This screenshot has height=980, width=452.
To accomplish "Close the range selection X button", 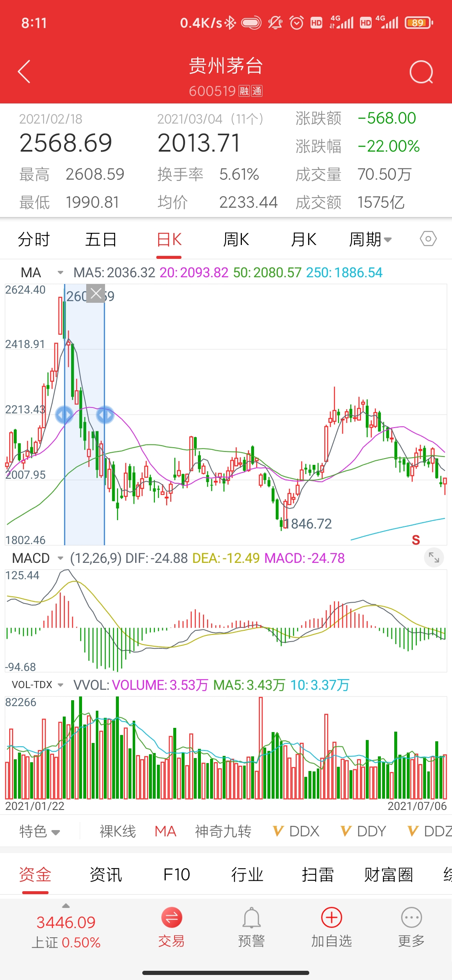I will coord(96,294).
